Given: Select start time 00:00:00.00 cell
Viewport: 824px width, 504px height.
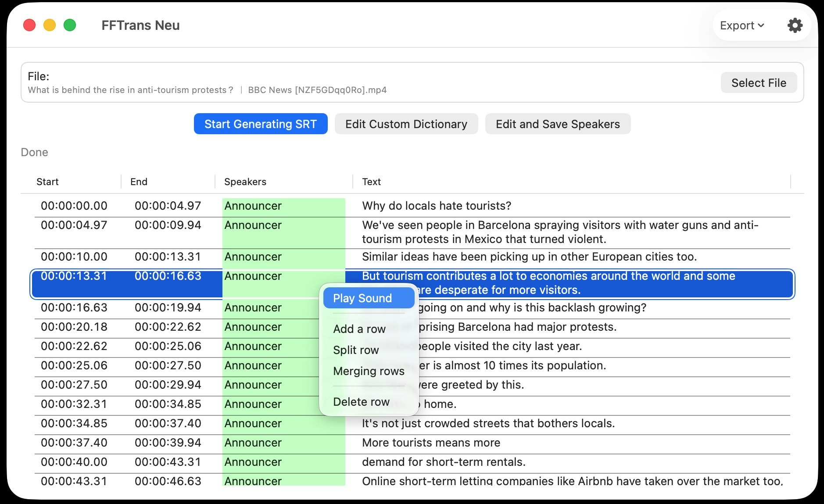Looking at the screenshot, I should (x=74, y=206).
